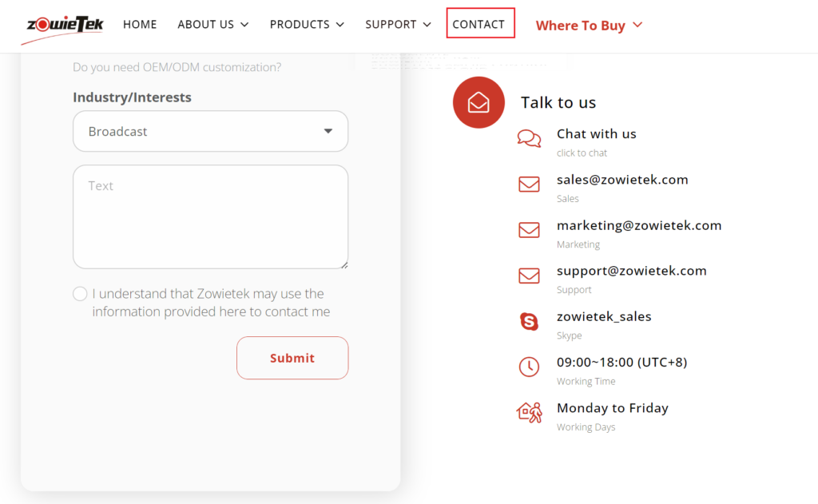Click the Skype icon
The image size is (818, 504).
529,322
